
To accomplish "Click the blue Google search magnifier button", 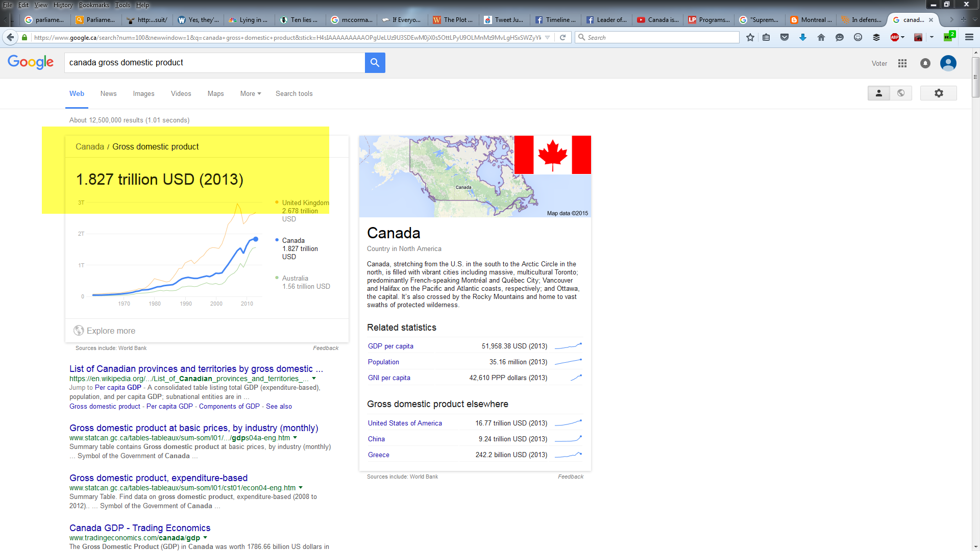I will [375, 63].
